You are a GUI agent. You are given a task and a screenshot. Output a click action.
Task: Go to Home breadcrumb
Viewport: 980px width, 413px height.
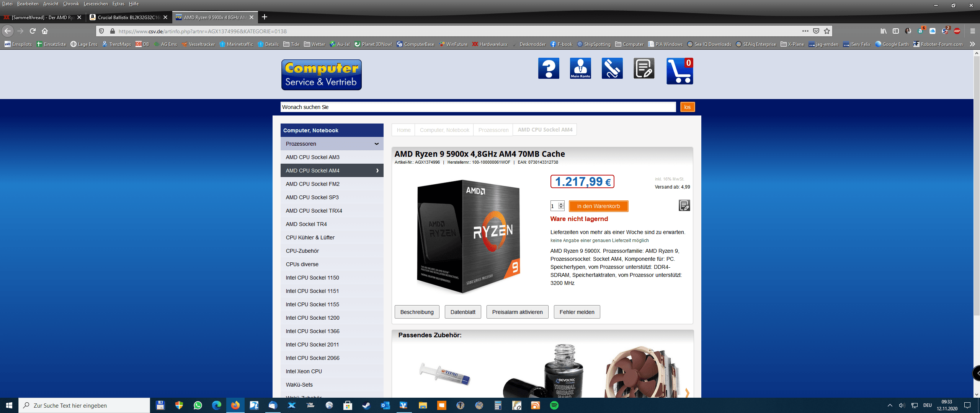tap(403, 130)
